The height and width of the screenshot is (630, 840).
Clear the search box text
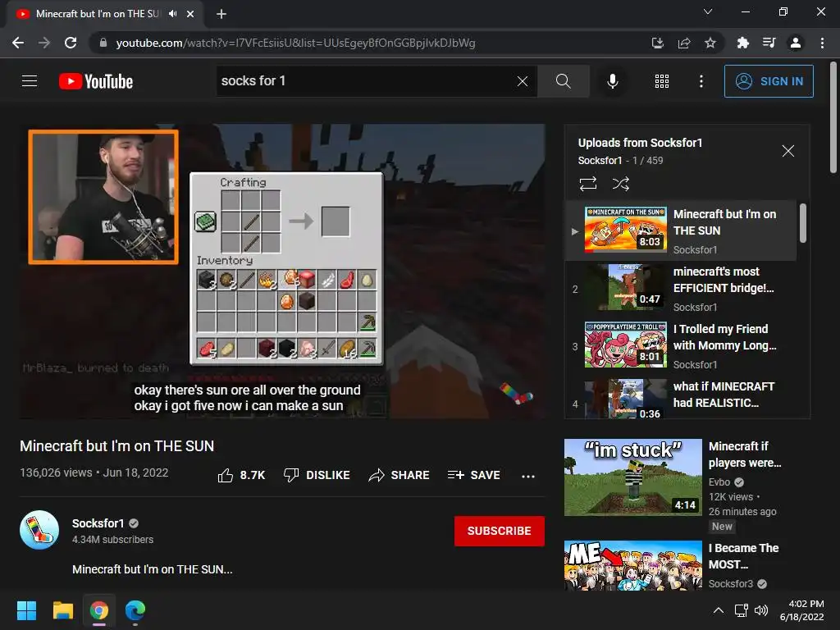[x=523, y=81]
